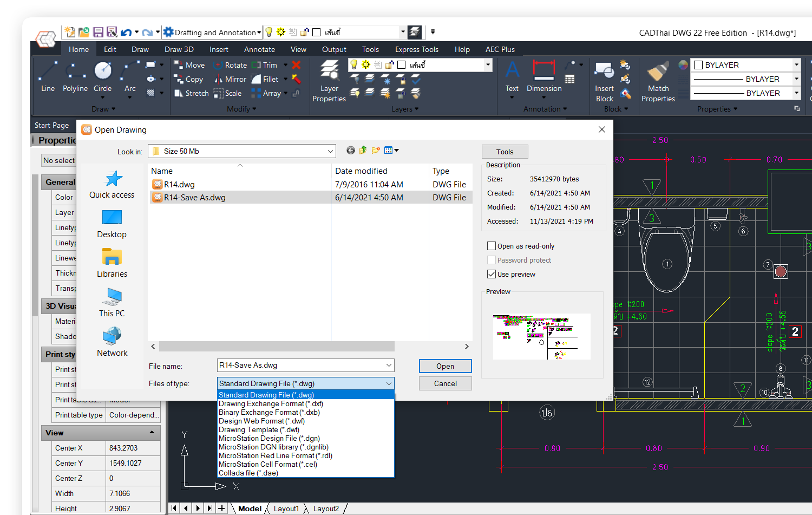
Task: Select the Arc tool
Action: point(130,76)
